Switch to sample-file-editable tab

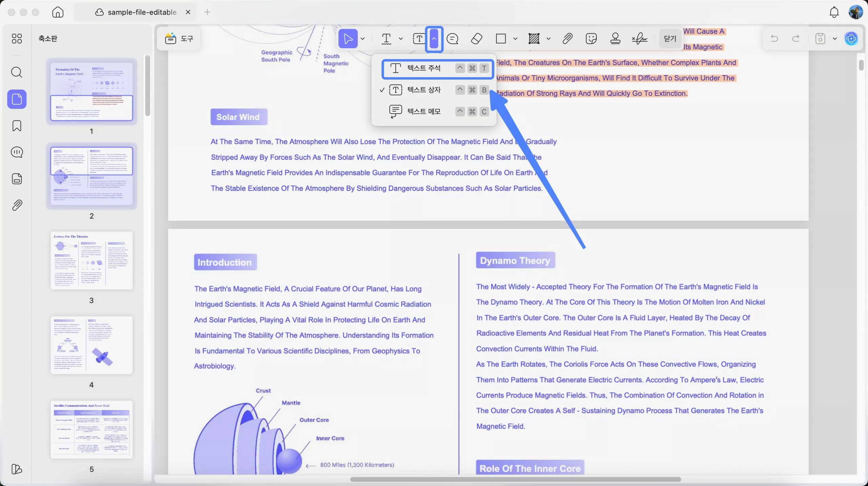click(x=136, y=12)
